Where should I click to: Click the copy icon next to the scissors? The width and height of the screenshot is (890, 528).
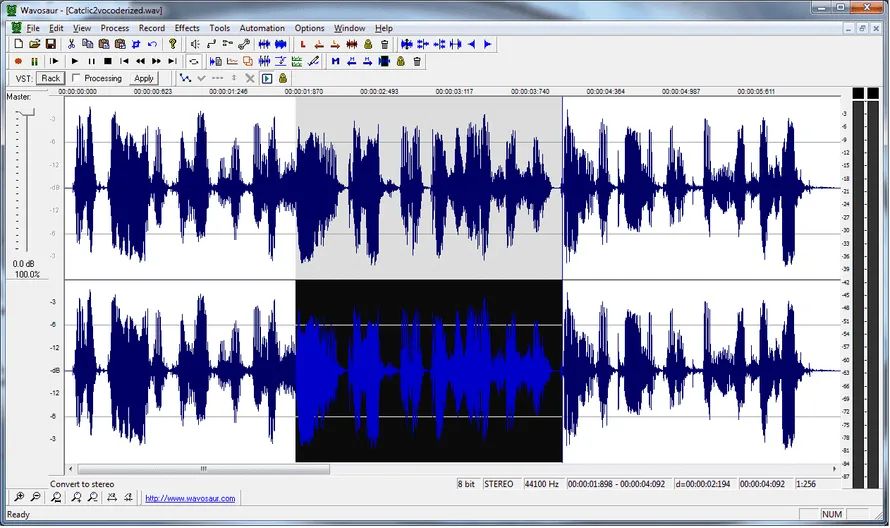(x=87, y=44)
